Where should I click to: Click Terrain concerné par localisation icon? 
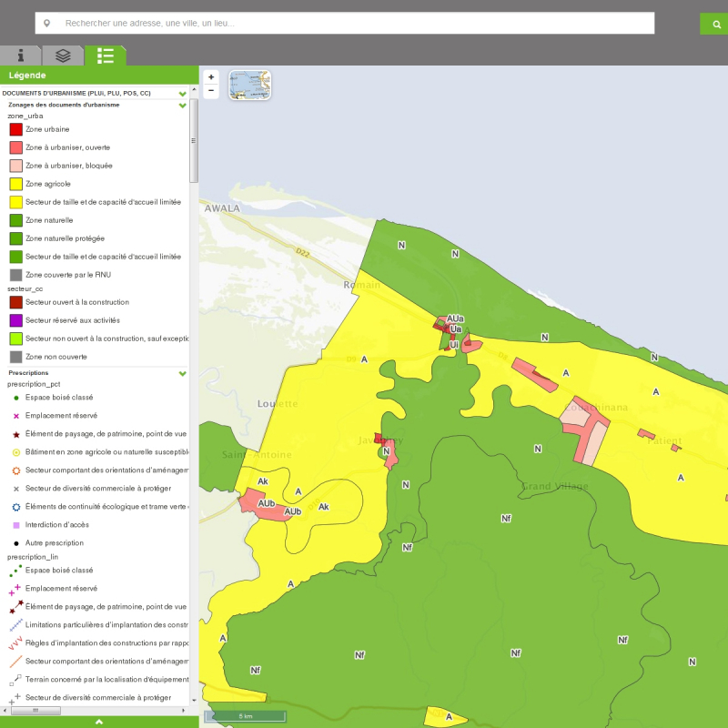[15, 680]
